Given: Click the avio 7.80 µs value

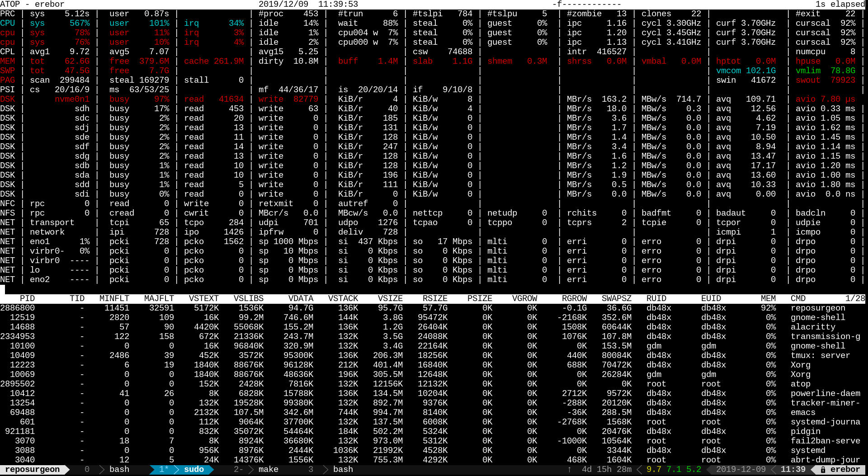Looking at the screenshot, I should click(826, 99).
